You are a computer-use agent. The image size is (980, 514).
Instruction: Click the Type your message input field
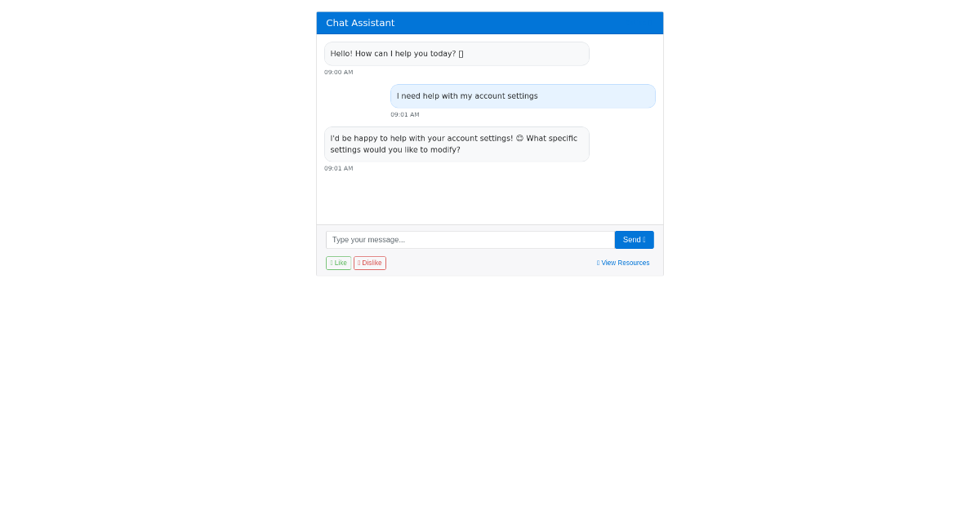click(x=470, y=239)
